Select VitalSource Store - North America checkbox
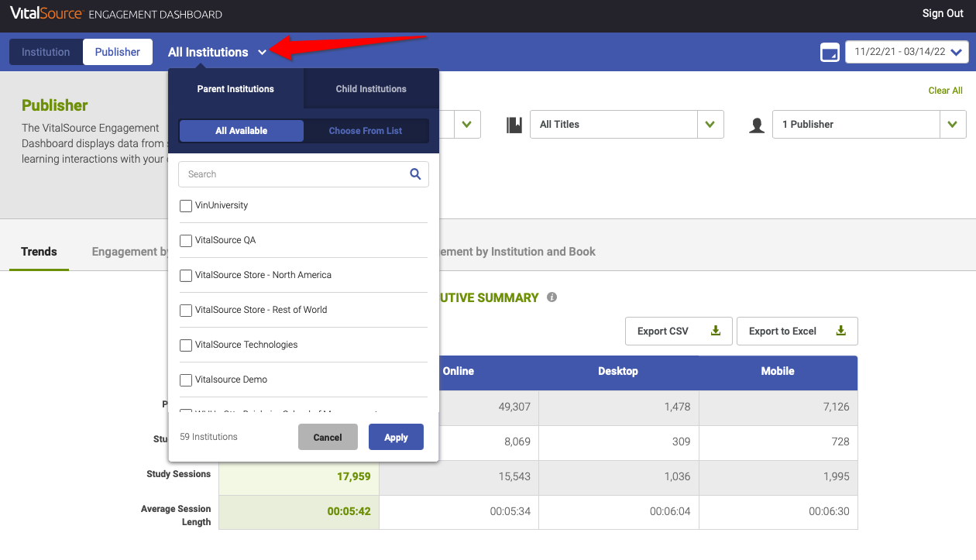The height and width of the screenshot is (560, 976). [x=186, y=276]
